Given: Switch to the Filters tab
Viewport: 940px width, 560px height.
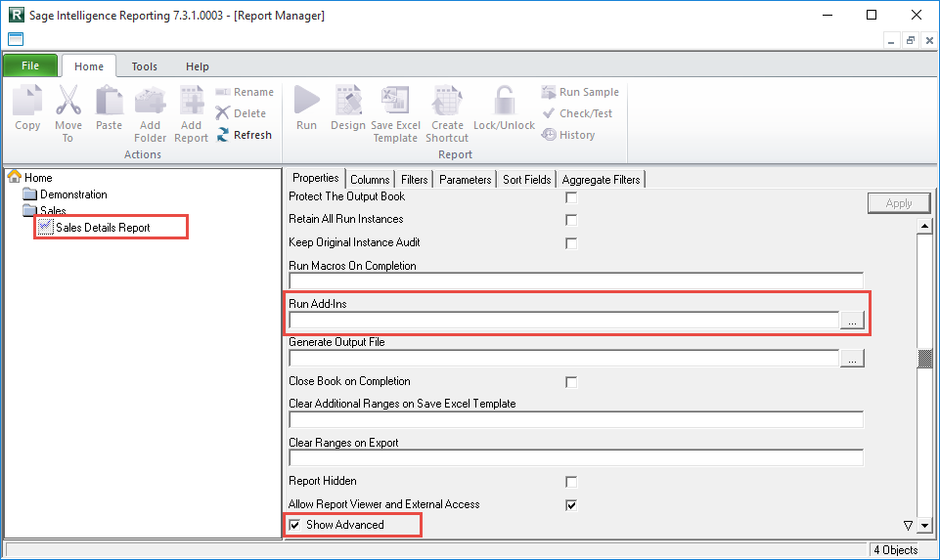Looking at the screenshot, I should click(x=415, y=180).
